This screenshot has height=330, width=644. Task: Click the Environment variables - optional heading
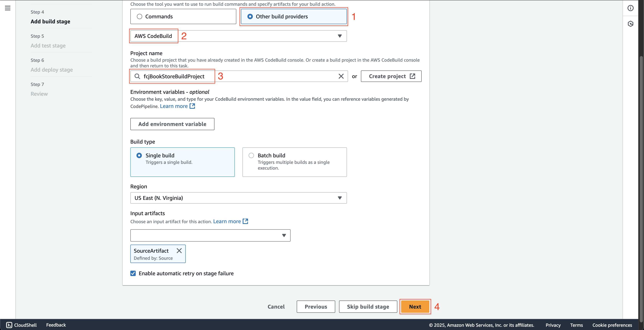point(170,92)
